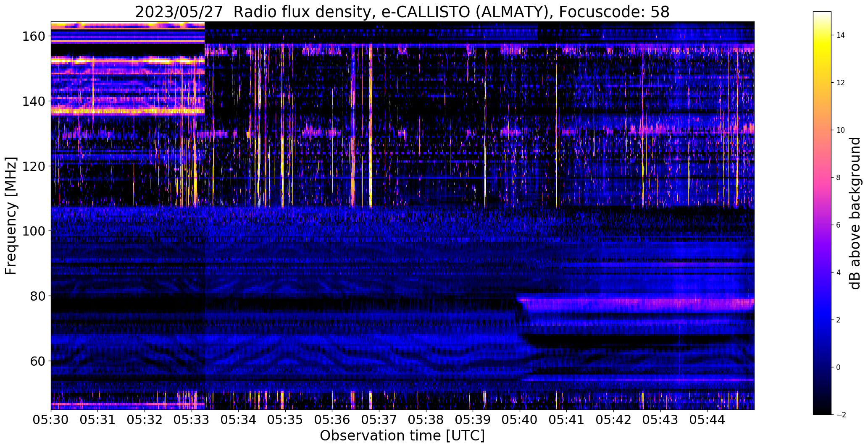This screenshot has width=868, height=448.
Task: Click the 'dB above background' colorbar label
Action: pos(855,213)
